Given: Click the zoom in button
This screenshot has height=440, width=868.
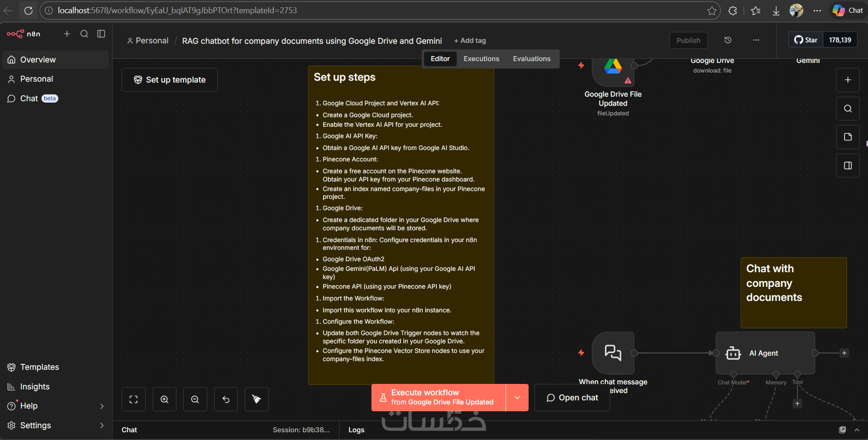Looking at the screenshot, I should click(164, 399).
